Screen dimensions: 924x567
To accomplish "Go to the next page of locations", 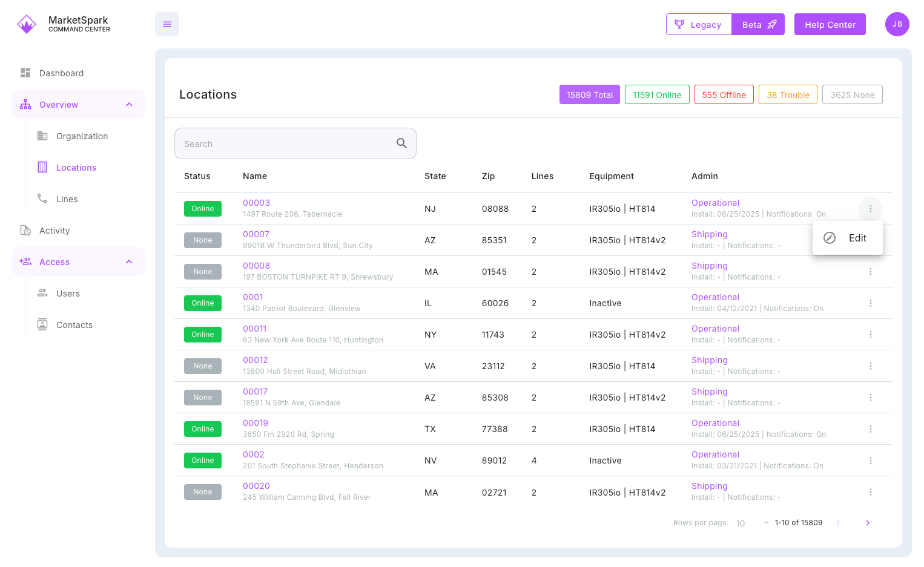I will pyautogui.click(x=868, y=523).
